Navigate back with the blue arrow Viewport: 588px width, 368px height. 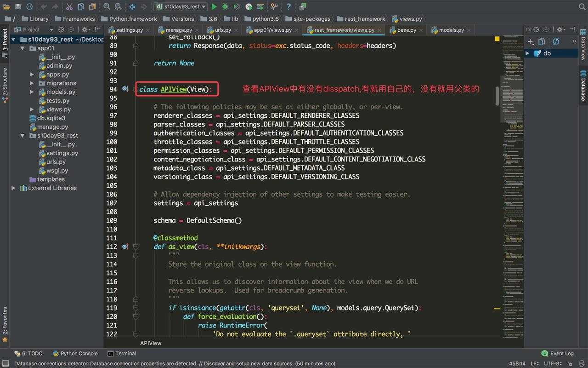[x=132, y=6]
